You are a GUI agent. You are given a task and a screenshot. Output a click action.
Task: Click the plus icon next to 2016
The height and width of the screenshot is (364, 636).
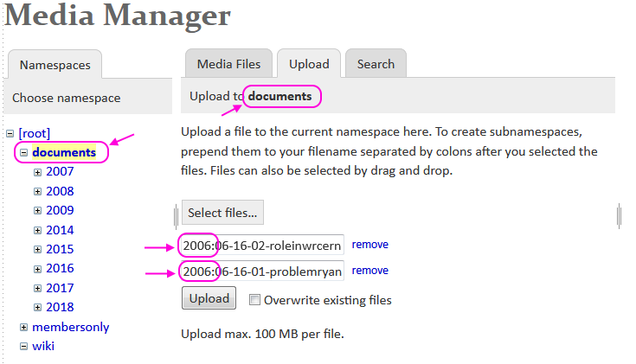click(37, 269)
